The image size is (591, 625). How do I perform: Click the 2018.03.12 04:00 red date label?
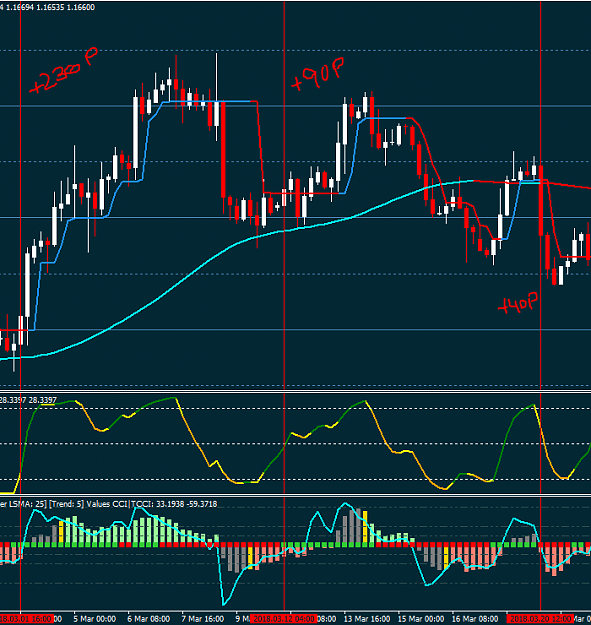284,619
